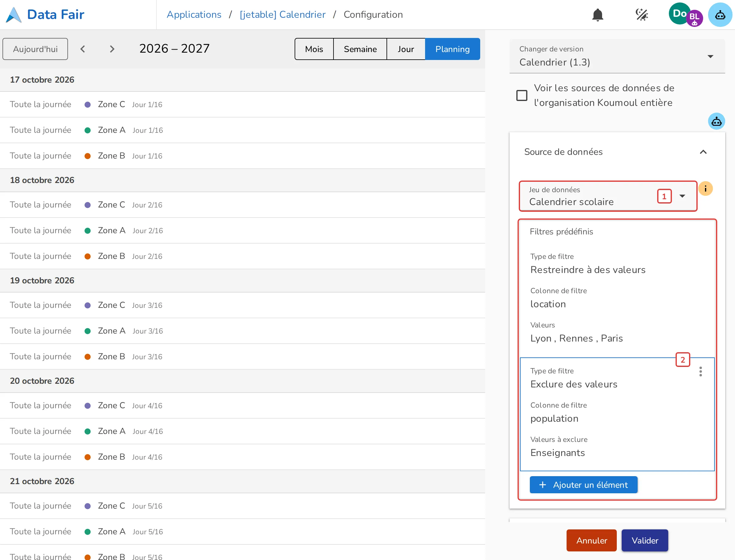
Task: Click the Annuler button
Action: click(x=591, y=540)
